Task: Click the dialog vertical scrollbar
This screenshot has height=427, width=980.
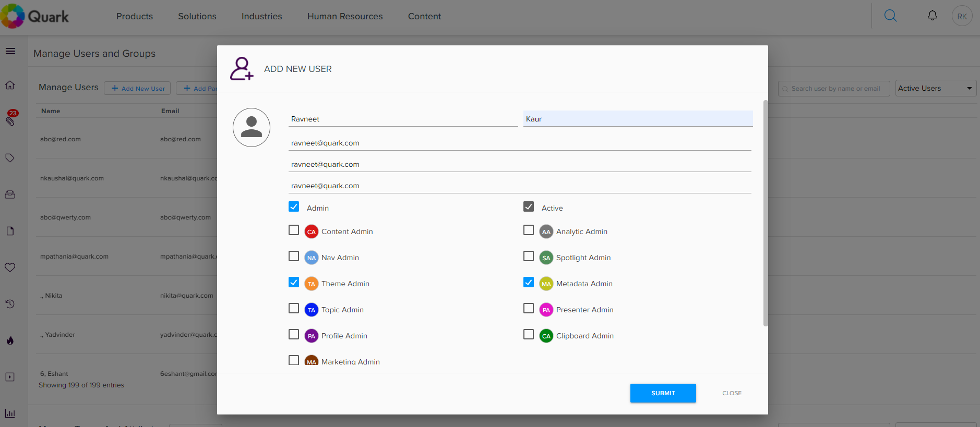Action: coord(766,213)
